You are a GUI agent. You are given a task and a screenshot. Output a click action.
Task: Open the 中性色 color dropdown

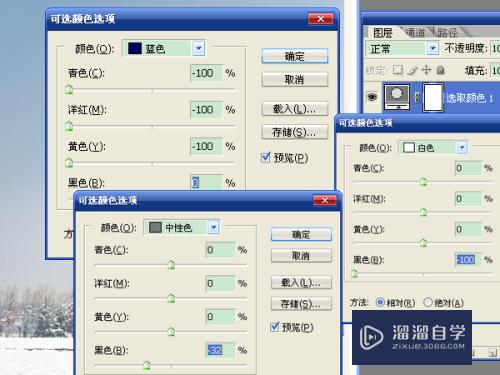click(x=213, y=227)
